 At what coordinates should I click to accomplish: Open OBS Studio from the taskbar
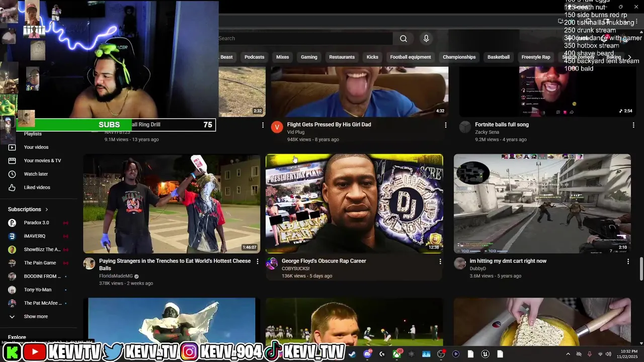[441, 354]
